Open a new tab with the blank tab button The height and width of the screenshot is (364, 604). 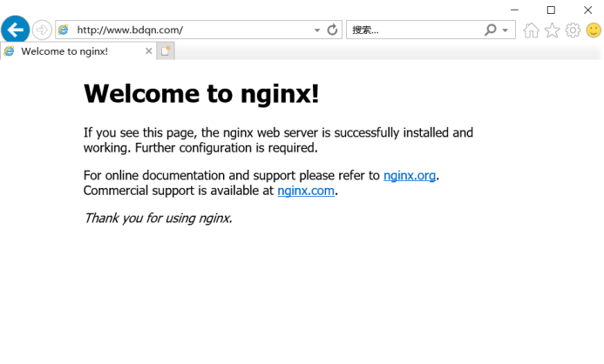pyautogui.click(x=166, y=51)
